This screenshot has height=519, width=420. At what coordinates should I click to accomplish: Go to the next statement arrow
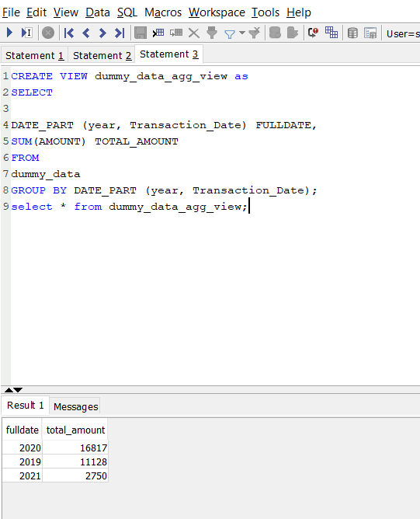point(102,33)
